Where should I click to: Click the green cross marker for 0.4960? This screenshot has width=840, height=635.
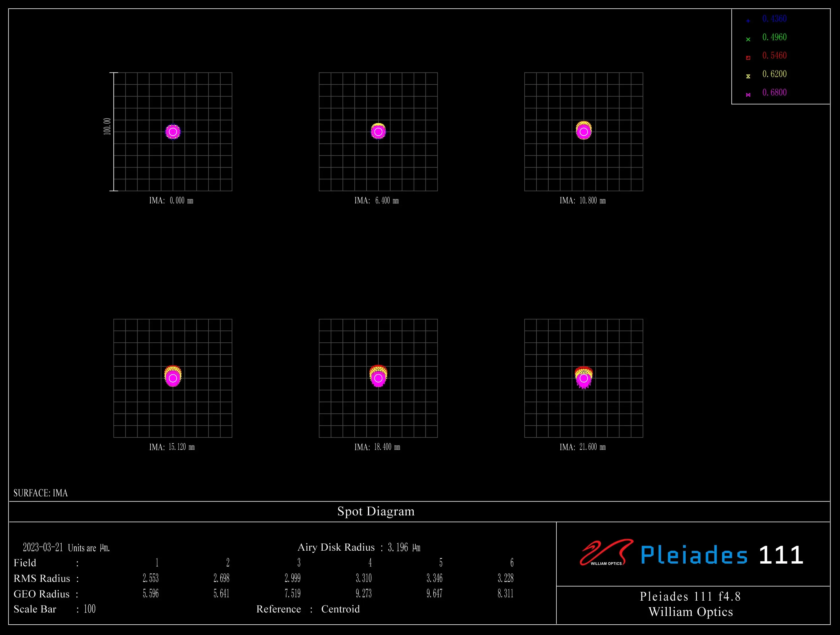point(748,39)
